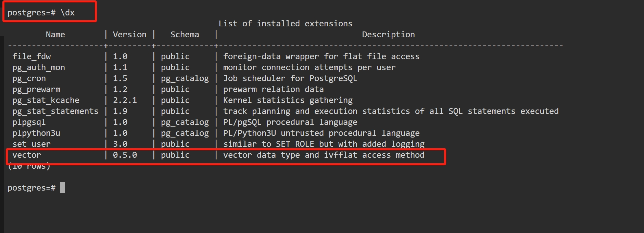Click the Name column header
The height and width of the screenshot is (233, 644).
point(55,35)
